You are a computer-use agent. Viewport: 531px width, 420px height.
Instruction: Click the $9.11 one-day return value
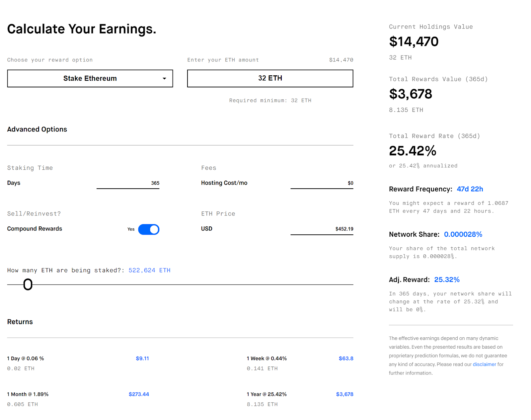(x=142, y=359)
